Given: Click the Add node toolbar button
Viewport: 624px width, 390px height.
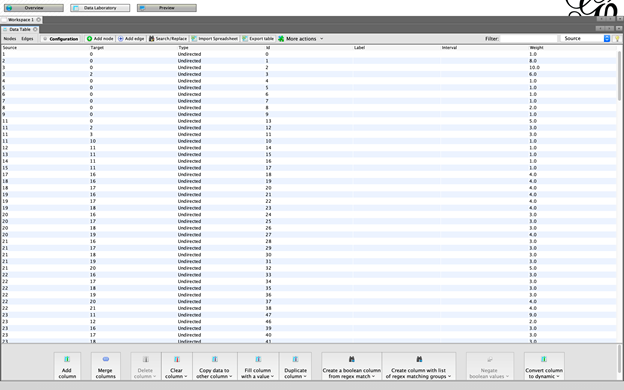Looking at the screenshot, I should [100, 39].
